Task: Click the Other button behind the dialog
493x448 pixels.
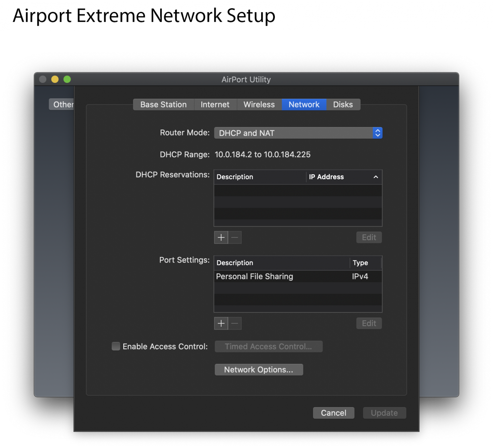Action: (62, 105)
